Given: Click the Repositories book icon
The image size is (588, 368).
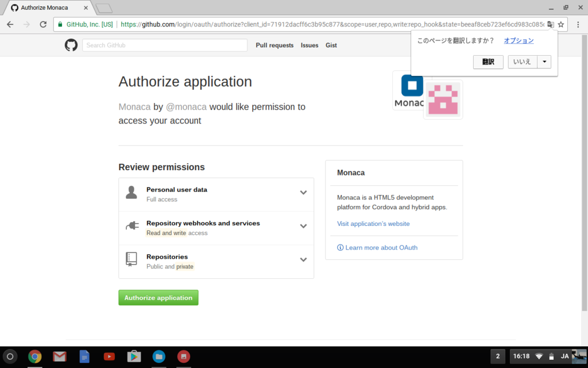Looking at the screenshot, I should pyautogui.click(x=131, y=259).
